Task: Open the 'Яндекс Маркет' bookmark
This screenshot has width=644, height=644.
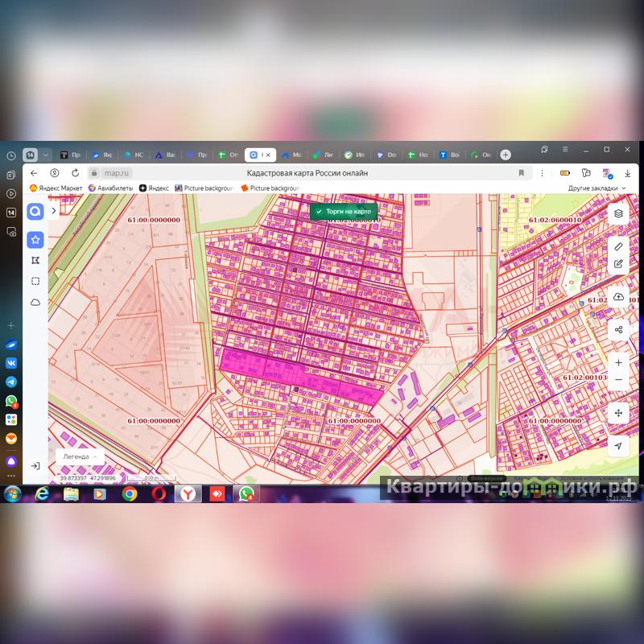Action: click(x=56, y=188)
